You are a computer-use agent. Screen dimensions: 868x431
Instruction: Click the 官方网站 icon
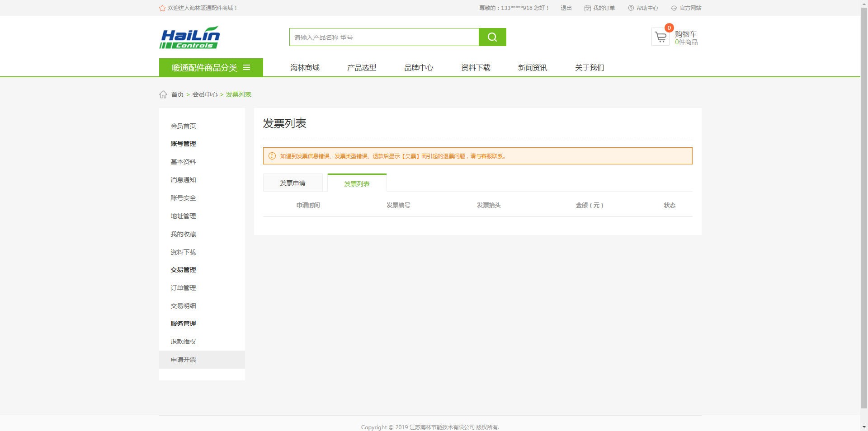tap(674, 8)
